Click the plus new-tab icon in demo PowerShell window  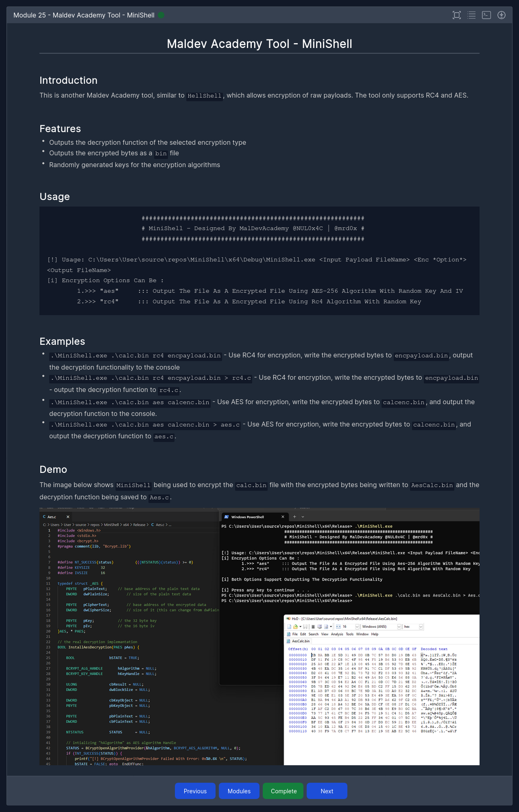pyautogui.click(x=294, y=517)
